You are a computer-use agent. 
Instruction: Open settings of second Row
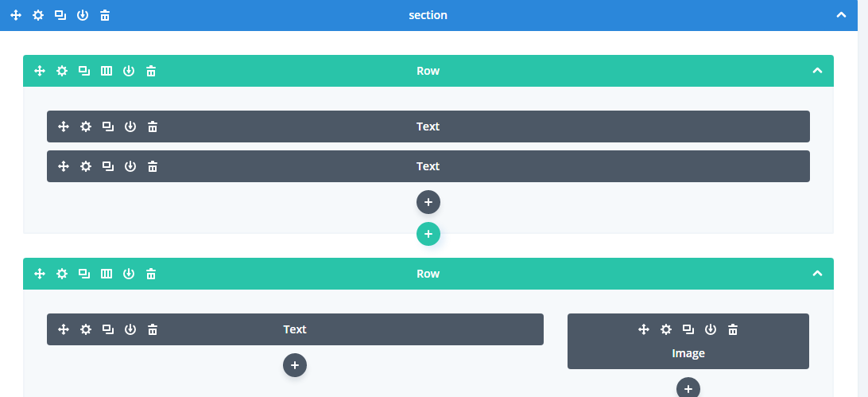(61, 274)
